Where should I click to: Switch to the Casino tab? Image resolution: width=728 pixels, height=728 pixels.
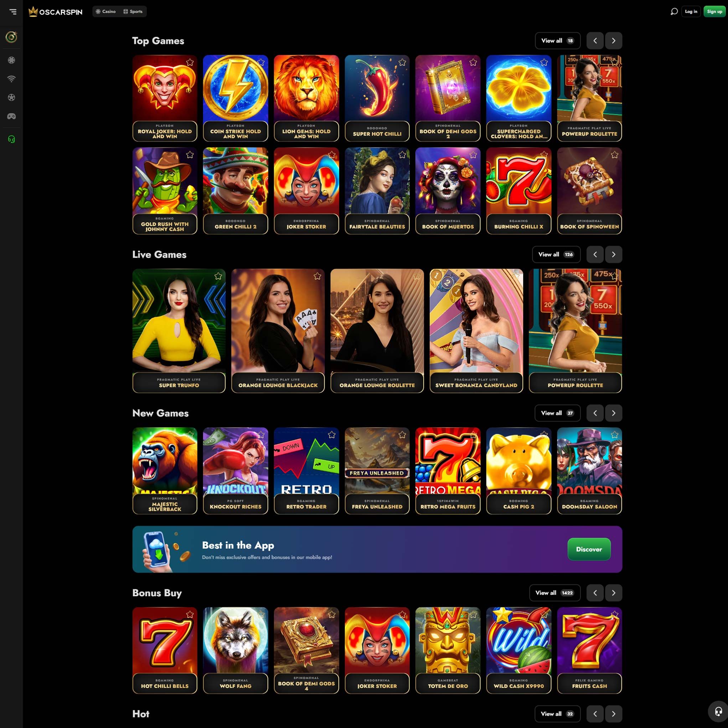(x=106, y=12)
